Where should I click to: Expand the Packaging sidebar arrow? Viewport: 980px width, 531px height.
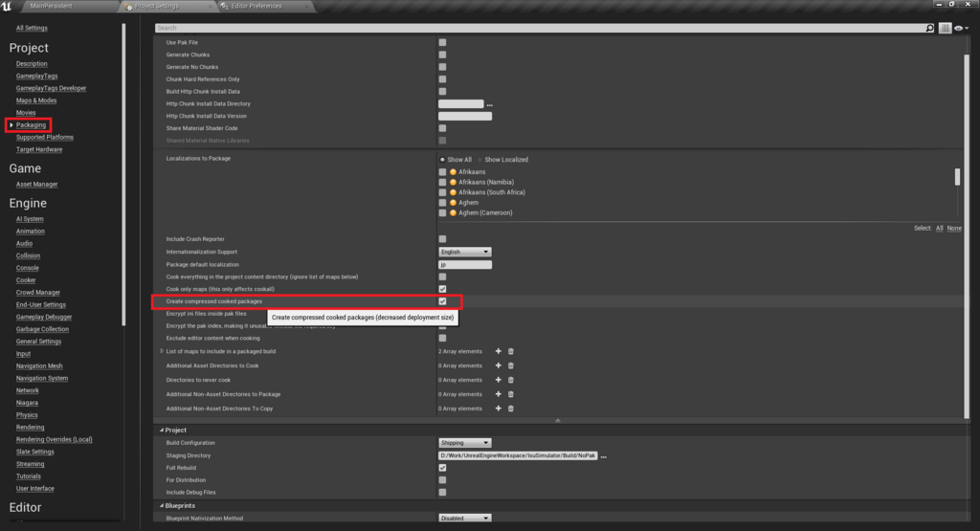pyautogui.click(x=11, y=125)
